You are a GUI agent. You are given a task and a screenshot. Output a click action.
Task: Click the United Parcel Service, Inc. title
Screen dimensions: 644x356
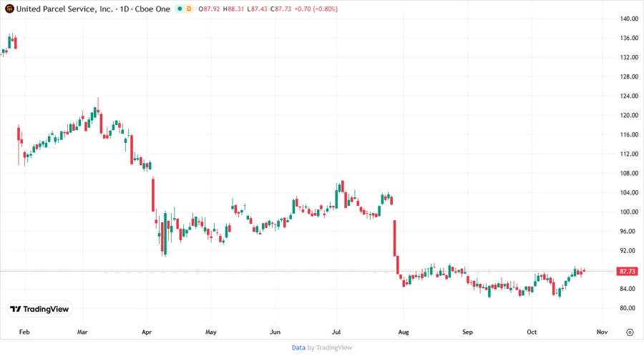click(x=64, y=9)
